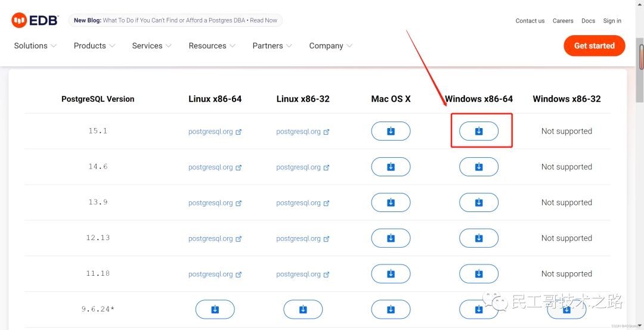Click the Mac OS X column header
The height and width of the screenshot is (330, 644).
pos(391,99)
